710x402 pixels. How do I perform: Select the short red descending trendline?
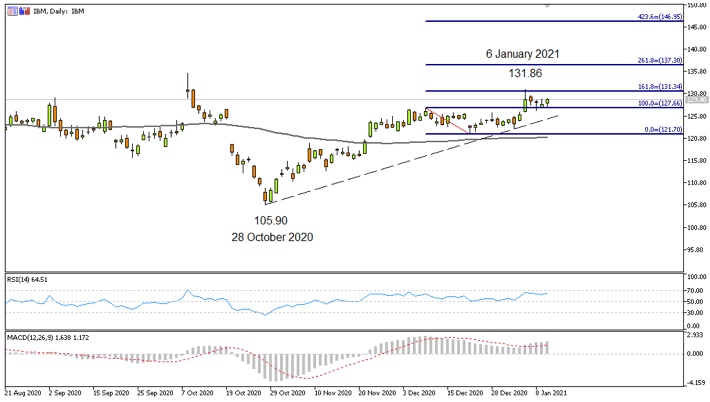point(448,121)
